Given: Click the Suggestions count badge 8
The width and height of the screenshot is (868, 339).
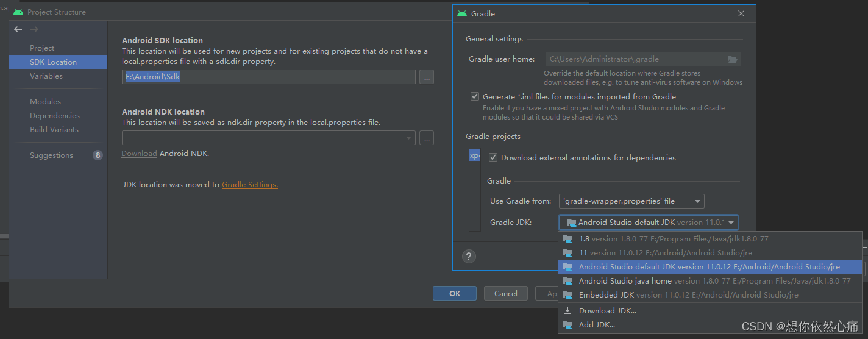Looking at the screenshot, I should [98, 155].
